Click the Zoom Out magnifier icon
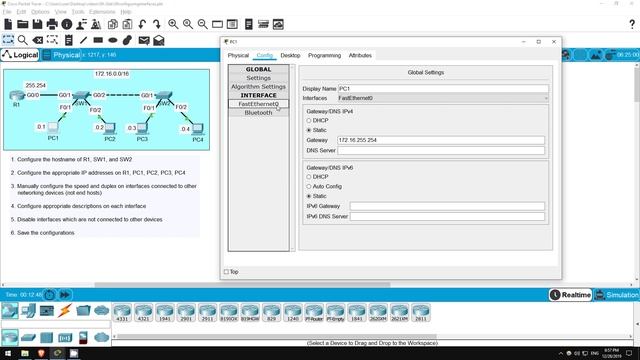 [x=202, y=24]
